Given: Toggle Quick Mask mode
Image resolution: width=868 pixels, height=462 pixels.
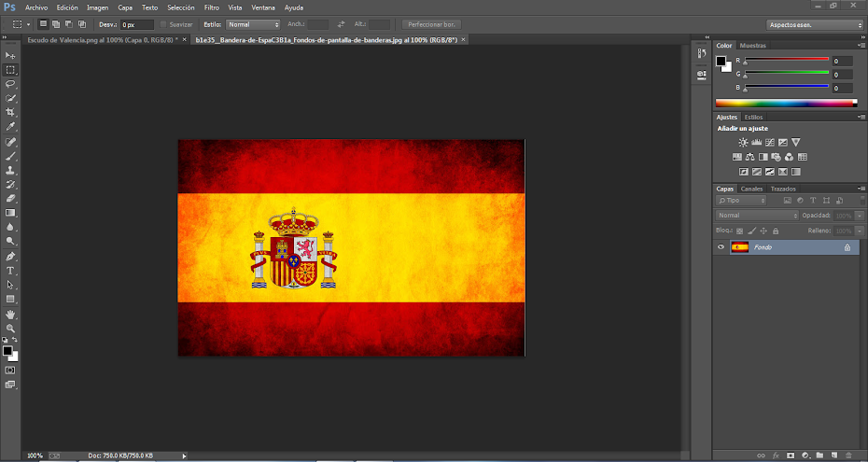Looking at the screenshot, I should pos(10,371).
